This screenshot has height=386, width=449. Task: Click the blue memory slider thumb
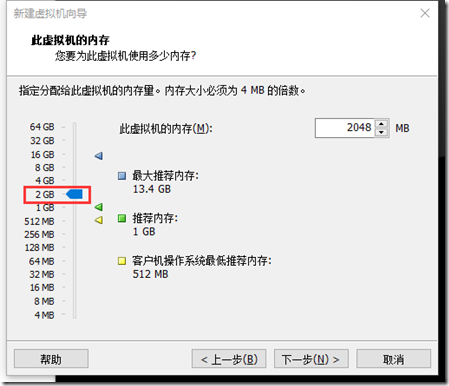point(74,194)
